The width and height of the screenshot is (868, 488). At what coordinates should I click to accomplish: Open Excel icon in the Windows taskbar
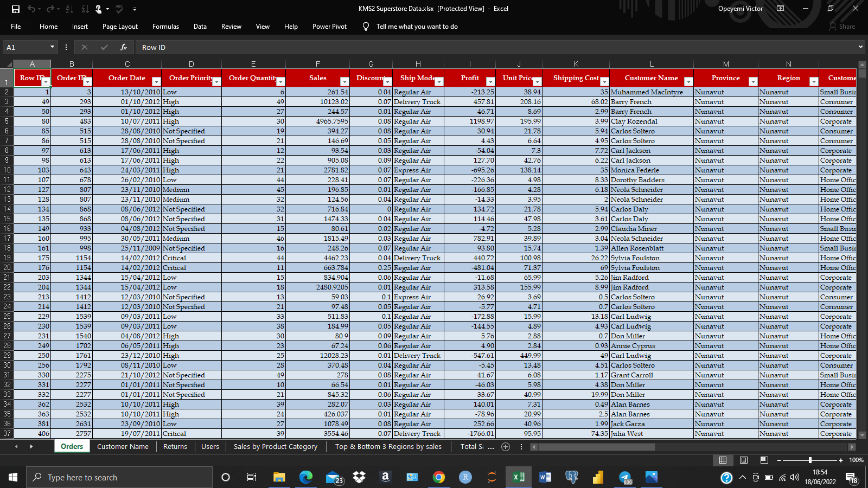coord(518,477)
